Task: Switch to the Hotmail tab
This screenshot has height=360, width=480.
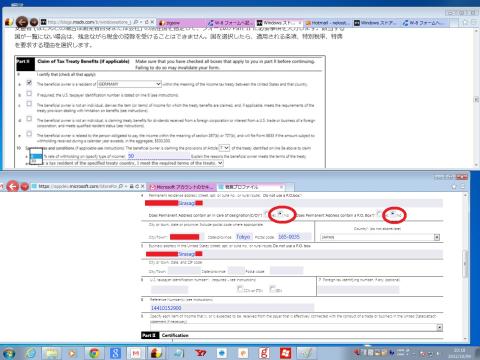Action: tap(328, 23)
